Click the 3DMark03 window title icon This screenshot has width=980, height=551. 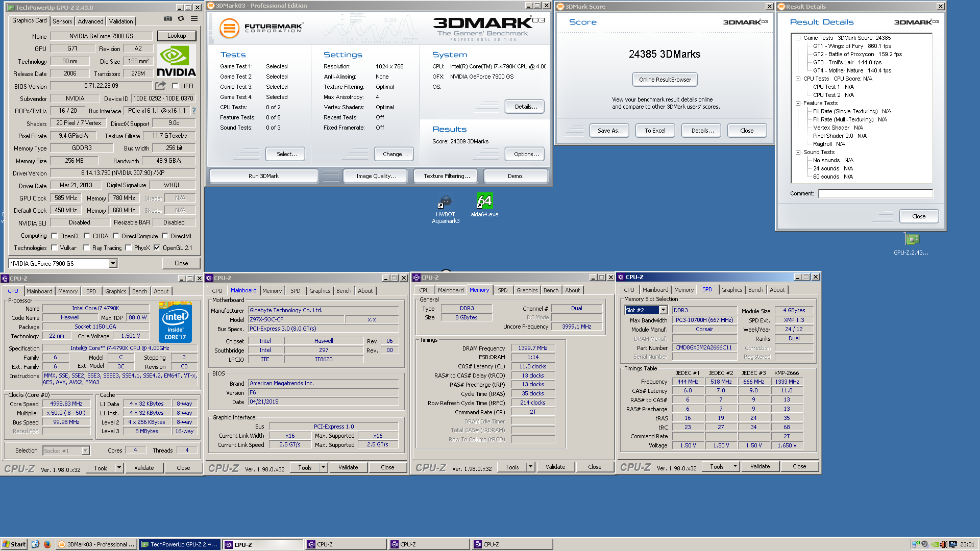(211, 6)
